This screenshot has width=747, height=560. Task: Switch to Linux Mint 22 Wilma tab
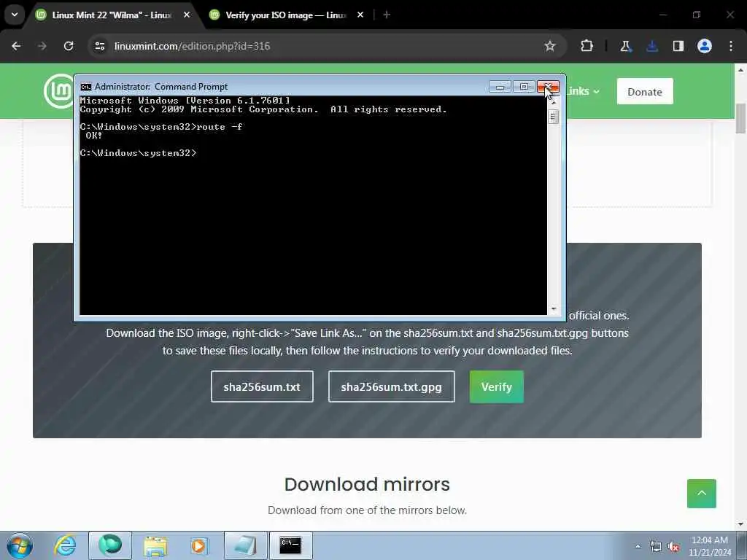pos(112,15)
